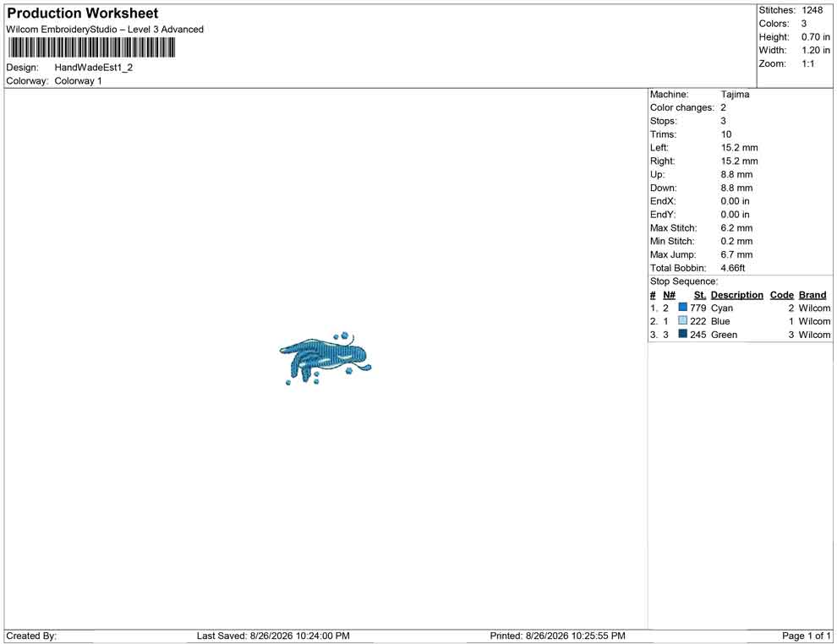Click the Colors count value 3

[x=804, y=24]
